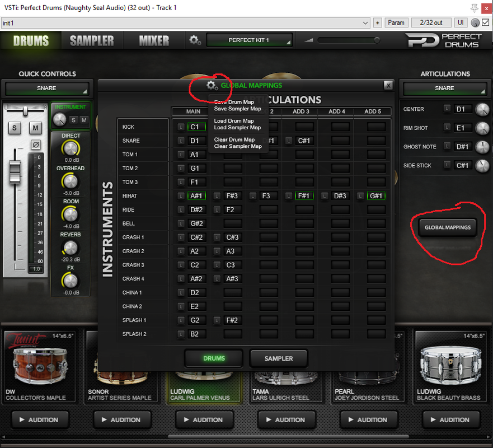Click the GLOBAL MAPPINGS button
This screenshot has height=448, width=493.
[x=448, y=227]
